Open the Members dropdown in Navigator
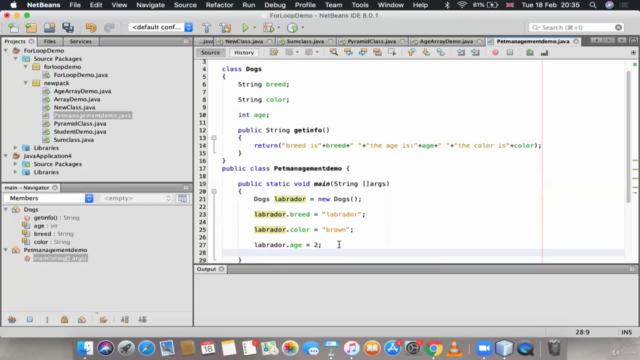Viewport: 640px width, 360px height. tap(49, 198)
